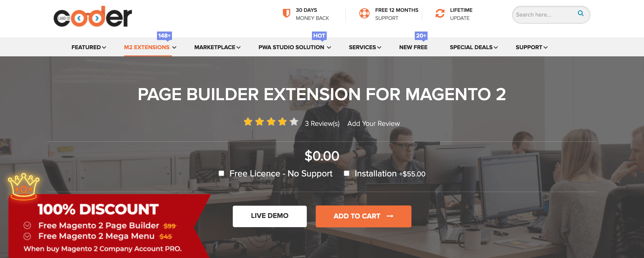Expand the Featured navigation dropdown
The image size is (644, 258).
pos(88,47)
